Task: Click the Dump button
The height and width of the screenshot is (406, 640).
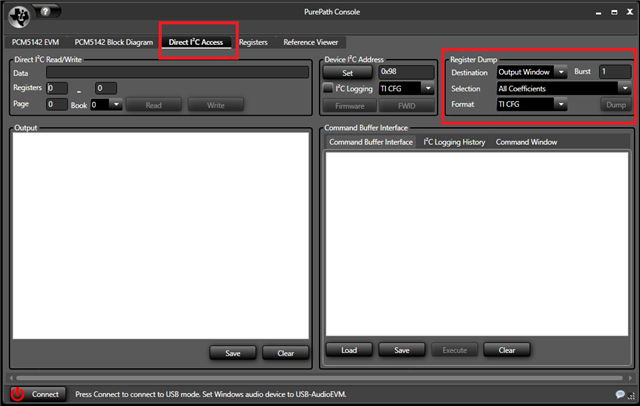Action: [616, 104]
